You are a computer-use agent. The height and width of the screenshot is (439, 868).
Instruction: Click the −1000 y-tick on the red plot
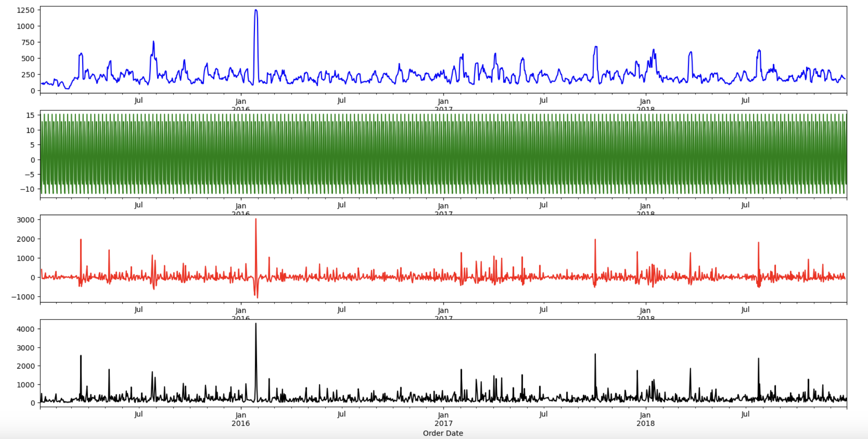pos(23,297)
